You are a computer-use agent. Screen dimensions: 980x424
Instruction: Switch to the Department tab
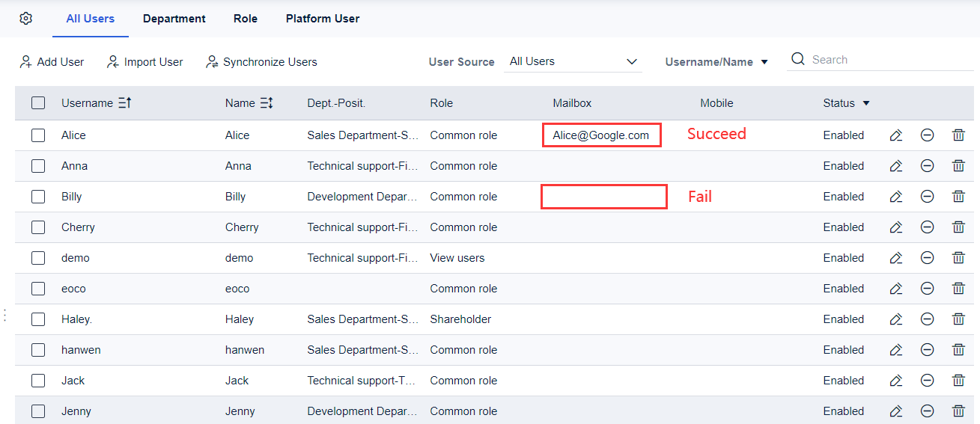[174, 19]
